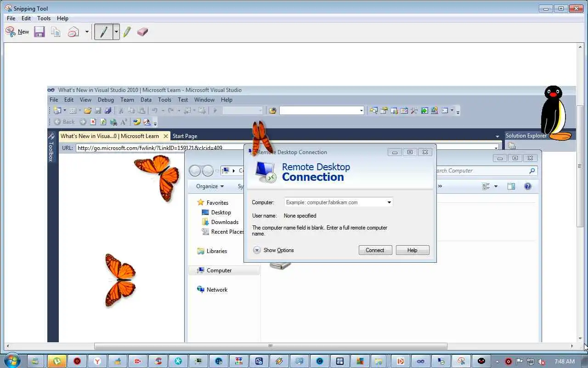Select the pink Eraser tool
Image resolution: width=588 pixels, height=368 pixels.
coord(142,32)
